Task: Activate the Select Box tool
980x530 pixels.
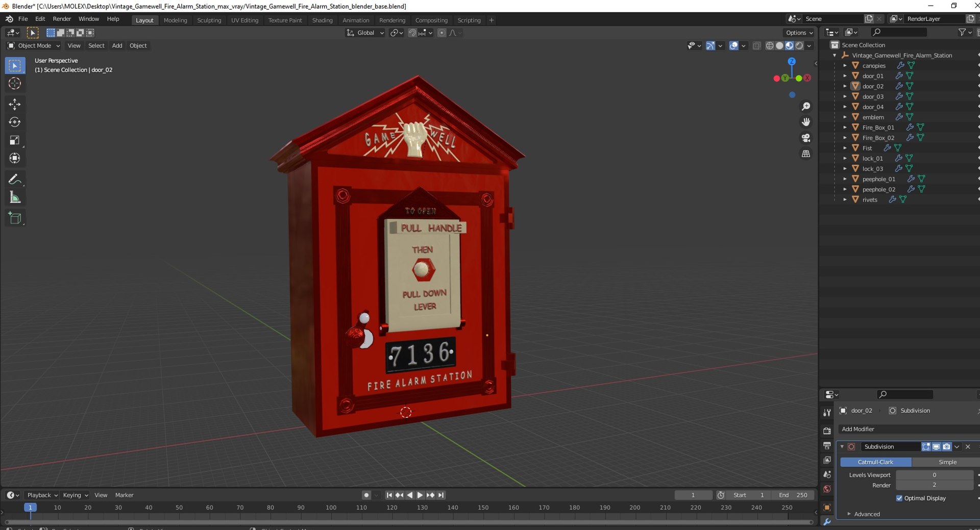Action: coord(15,66)
